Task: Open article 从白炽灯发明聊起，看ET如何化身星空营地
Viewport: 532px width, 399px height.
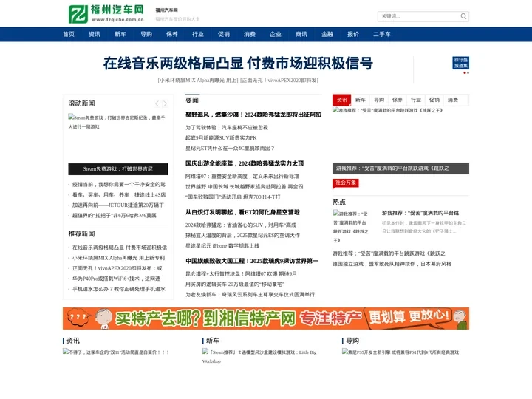Action: pos(242,212)
